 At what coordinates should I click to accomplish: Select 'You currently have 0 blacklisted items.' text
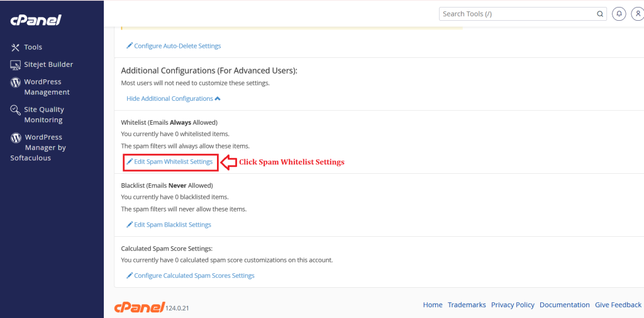175,197
